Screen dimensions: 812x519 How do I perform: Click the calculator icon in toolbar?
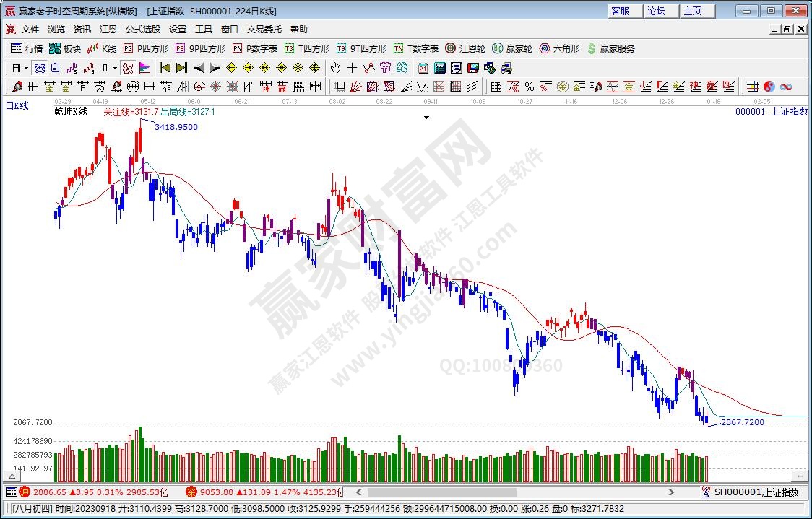[x=439, y=68]
